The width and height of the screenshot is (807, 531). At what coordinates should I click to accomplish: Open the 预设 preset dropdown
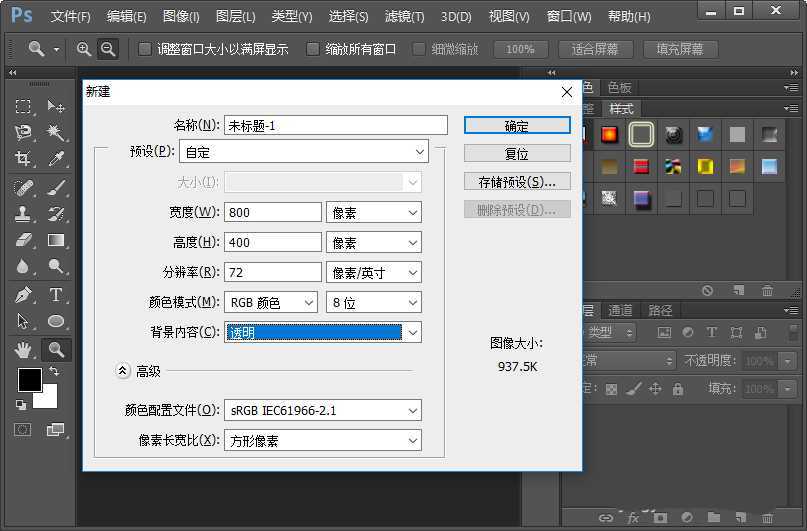[x=304, y=152]
